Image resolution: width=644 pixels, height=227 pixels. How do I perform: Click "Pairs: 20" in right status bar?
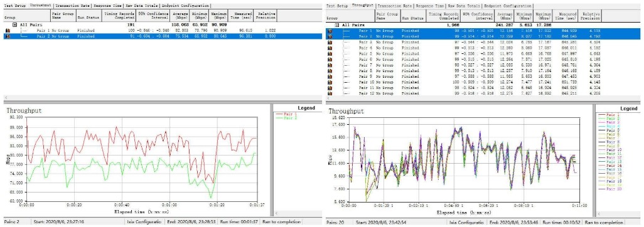tap(335, 222)
